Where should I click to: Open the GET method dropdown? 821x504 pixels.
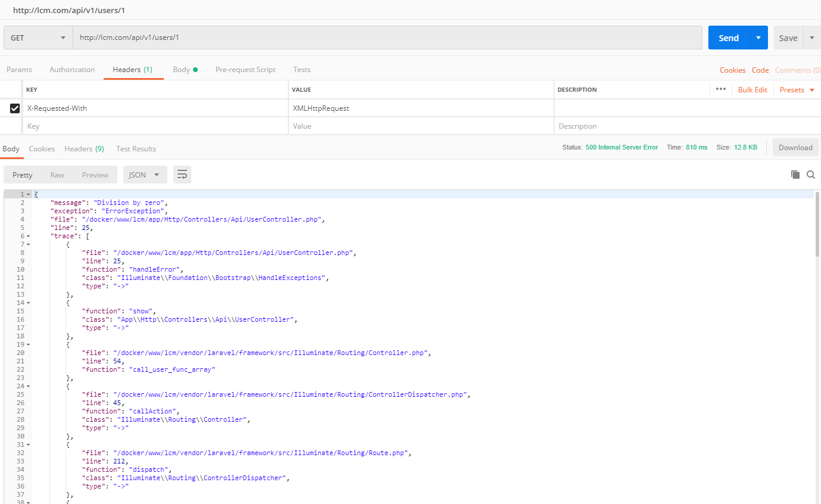(38, 38)
